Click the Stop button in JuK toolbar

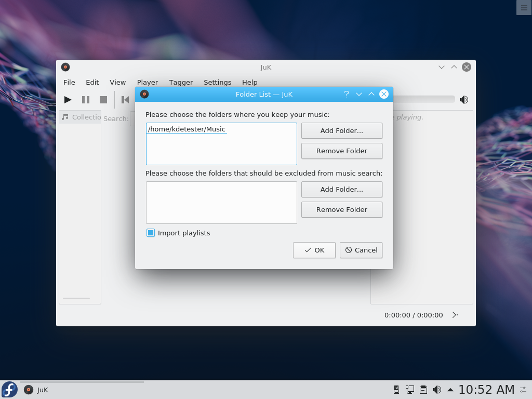pos(103,100)
